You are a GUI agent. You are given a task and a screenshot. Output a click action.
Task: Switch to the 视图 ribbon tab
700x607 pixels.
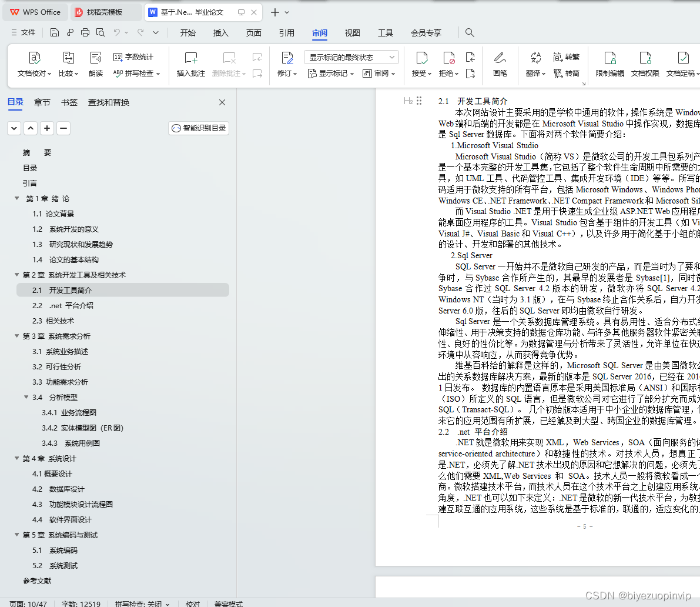pyautogui.click(x=352, y=33)
